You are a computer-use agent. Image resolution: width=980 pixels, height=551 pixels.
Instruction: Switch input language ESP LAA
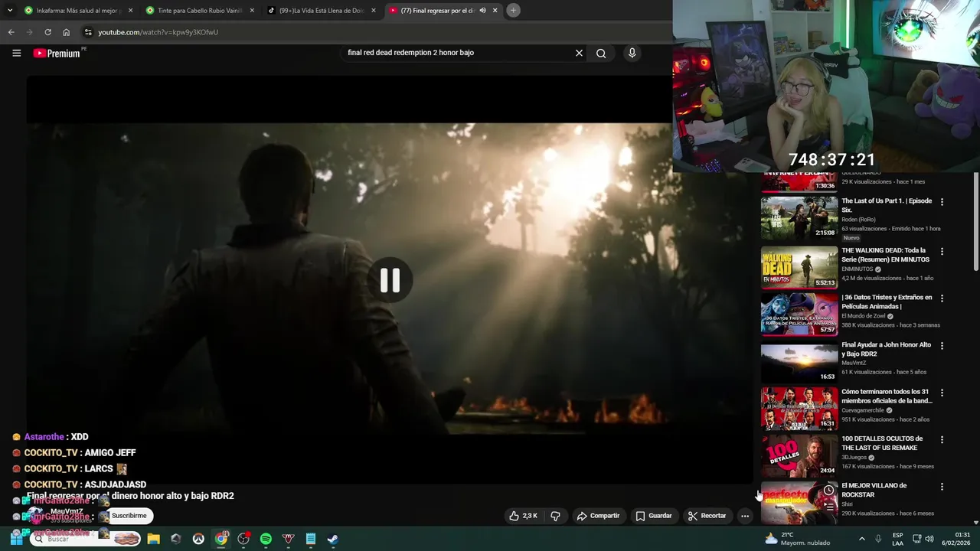[x=897, y=539]
